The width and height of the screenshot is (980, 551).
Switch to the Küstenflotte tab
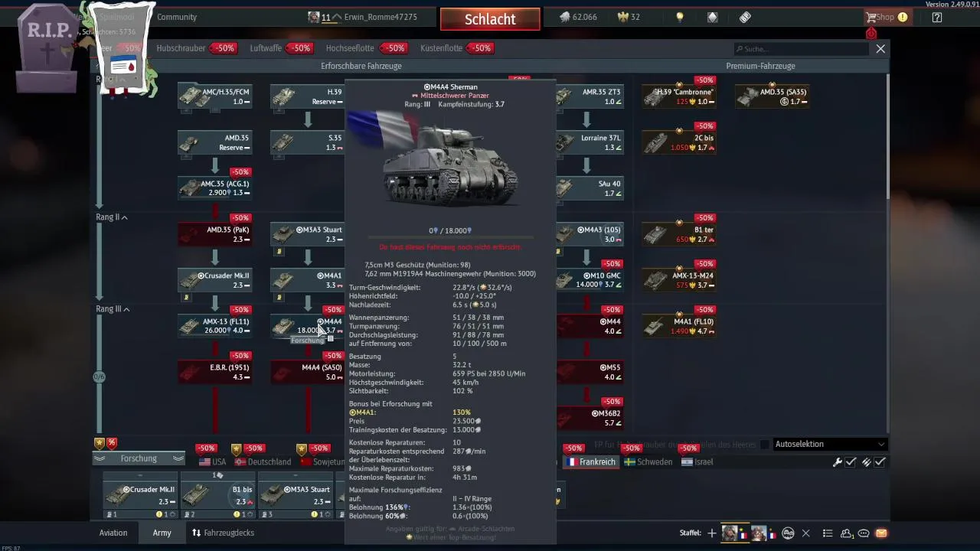coord(441,48)
